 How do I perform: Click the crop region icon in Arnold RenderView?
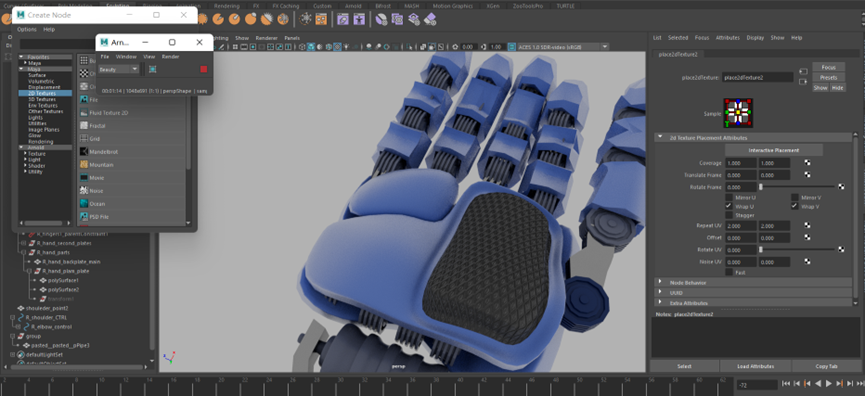point(152,69)
